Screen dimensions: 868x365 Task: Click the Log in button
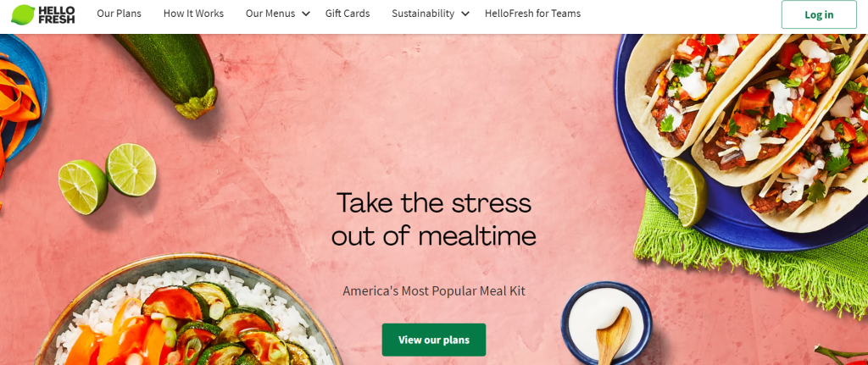(x=819, y=15)
